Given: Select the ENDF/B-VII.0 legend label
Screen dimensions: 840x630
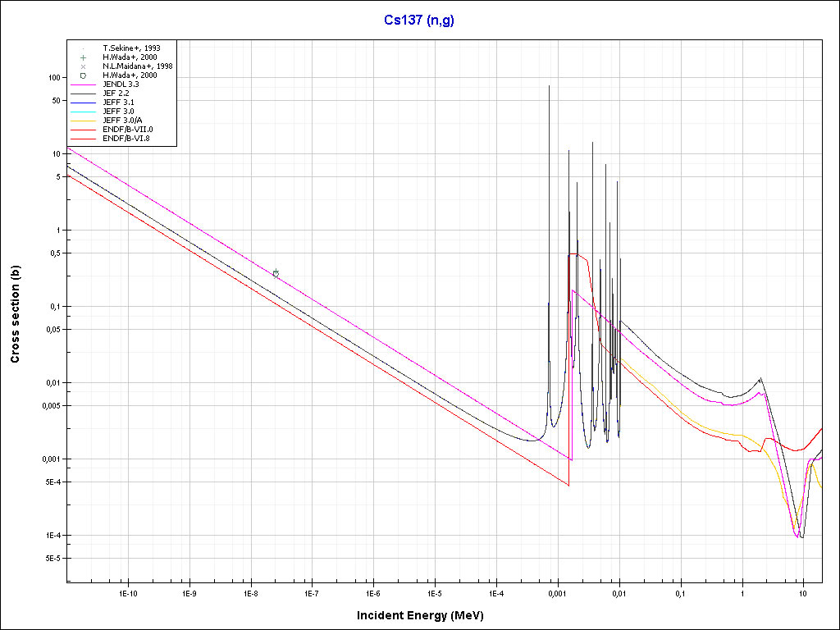Looking at the screenshot, I should coord(128,129).
